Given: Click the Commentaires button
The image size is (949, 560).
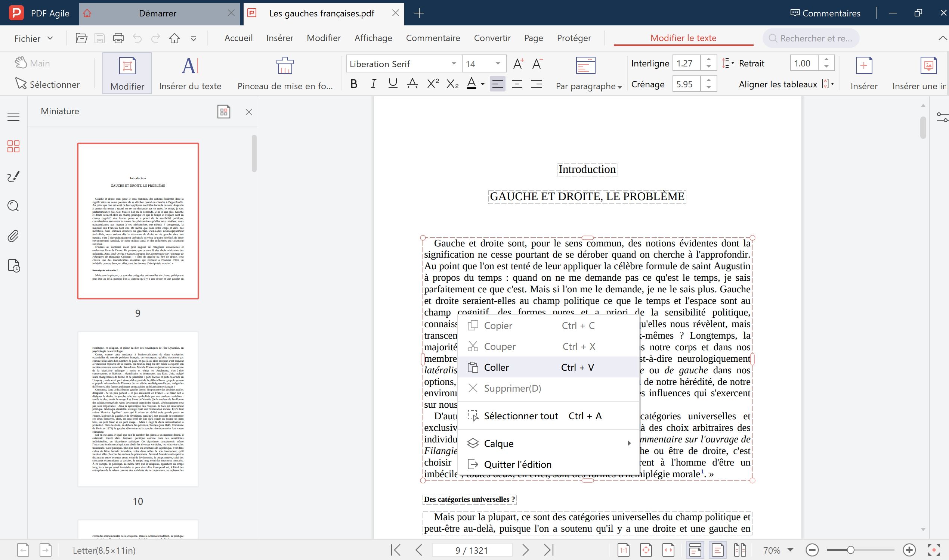Looking at the screenshot, I should pos(825,13).
